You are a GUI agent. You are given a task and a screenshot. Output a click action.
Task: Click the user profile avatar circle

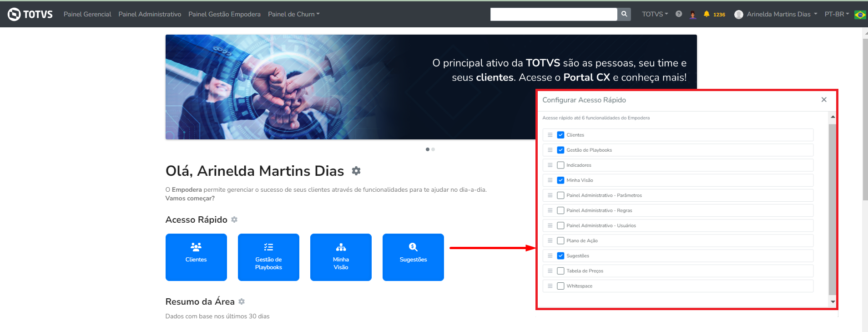pyautogui.click(x=739, y=15)
